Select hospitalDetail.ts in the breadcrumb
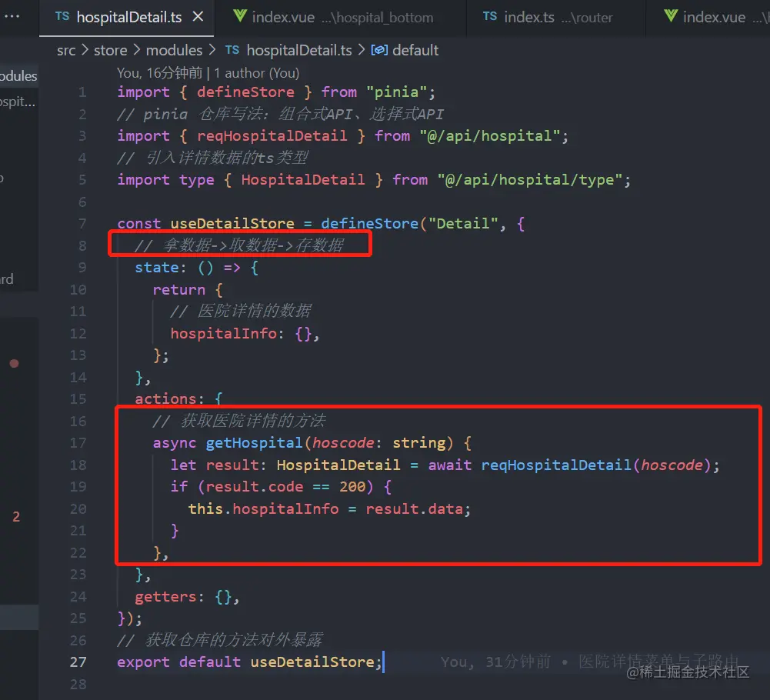Viewport: 770px width, 700px height. [x=298, y=50]
